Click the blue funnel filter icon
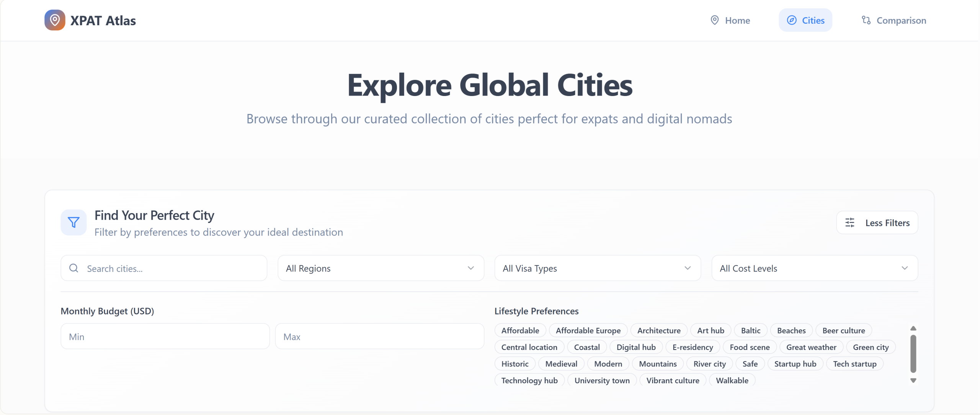Viewport: 980px width, 415px height. point(73,222)
